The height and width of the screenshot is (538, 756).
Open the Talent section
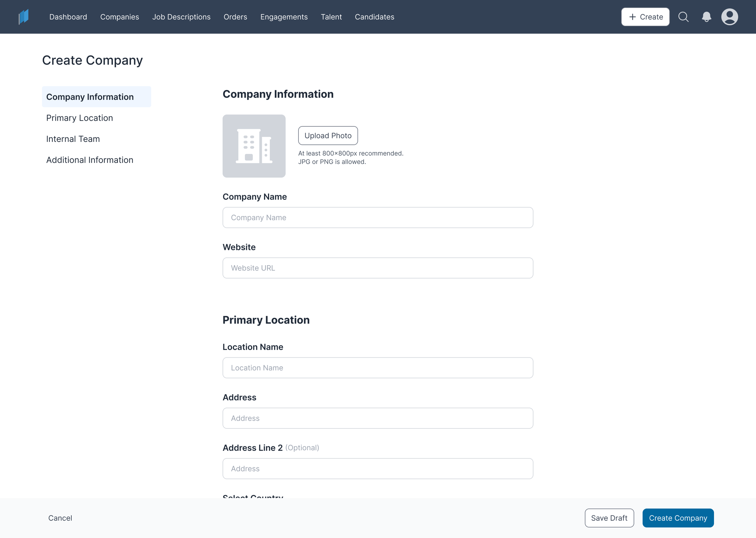click(x=331, y=17)
